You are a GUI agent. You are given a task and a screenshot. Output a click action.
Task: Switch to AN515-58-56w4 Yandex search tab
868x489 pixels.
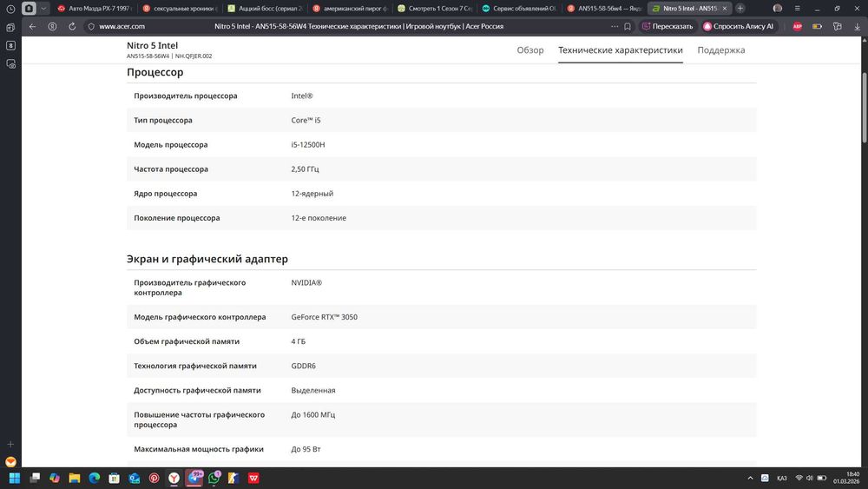click(604, 9)
